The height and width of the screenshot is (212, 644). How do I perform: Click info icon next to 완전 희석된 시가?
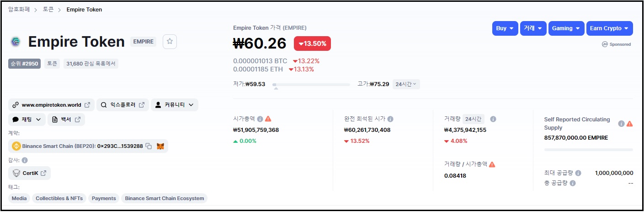(x=390, y=119)
